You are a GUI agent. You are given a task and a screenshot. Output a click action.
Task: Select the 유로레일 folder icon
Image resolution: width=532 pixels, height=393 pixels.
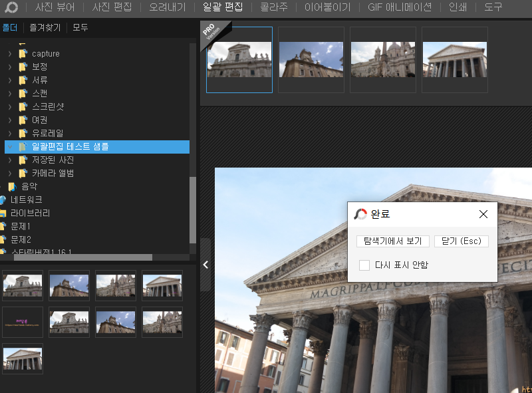pos(23,134)
